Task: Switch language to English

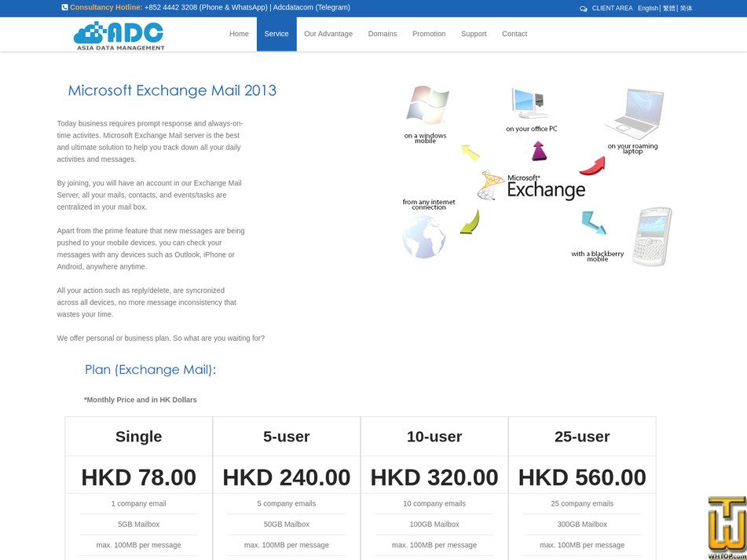Action: pos(648,8)
